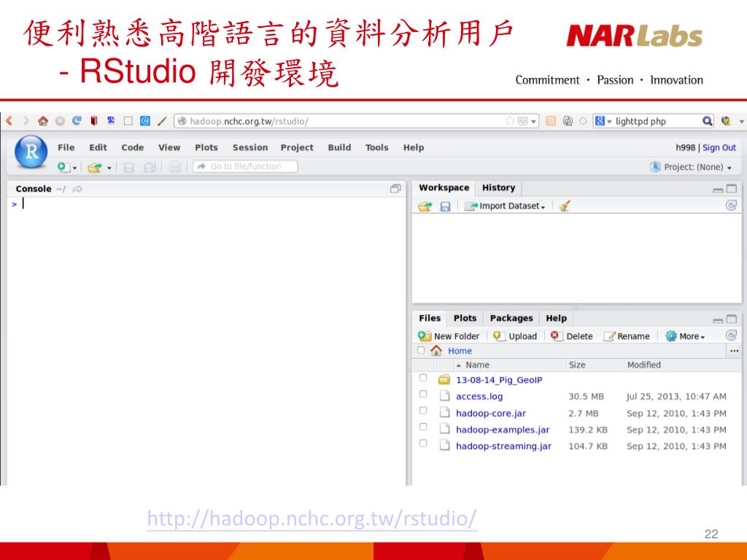
Task: Open the recent files dropdown arrow
Action: (x=109, y=168)
